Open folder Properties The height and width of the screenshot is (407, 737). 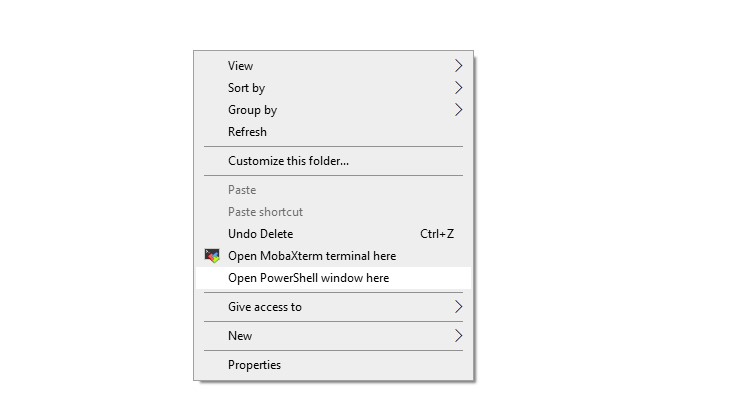pos(254,365)
